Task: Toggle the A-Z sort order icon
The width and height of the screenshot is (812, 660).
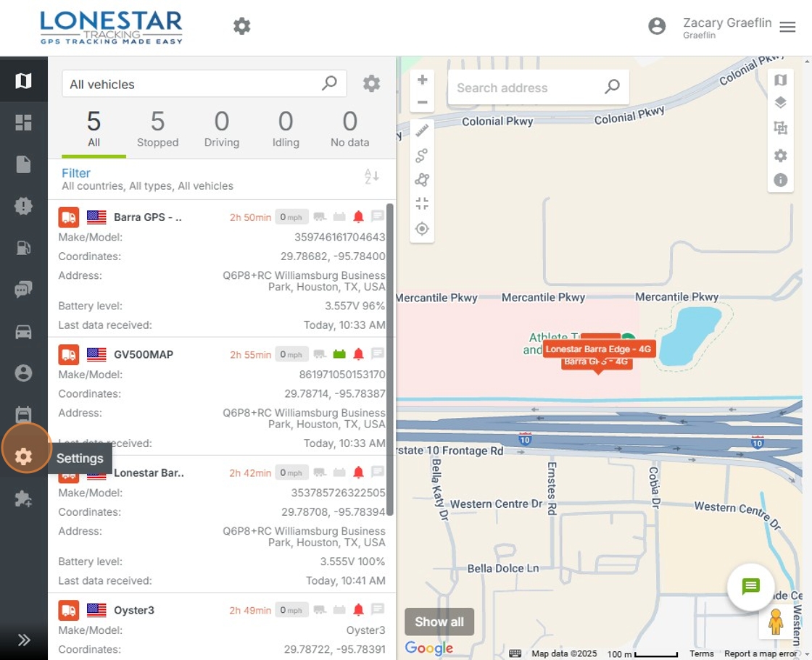Action: [x=371, y=177]
